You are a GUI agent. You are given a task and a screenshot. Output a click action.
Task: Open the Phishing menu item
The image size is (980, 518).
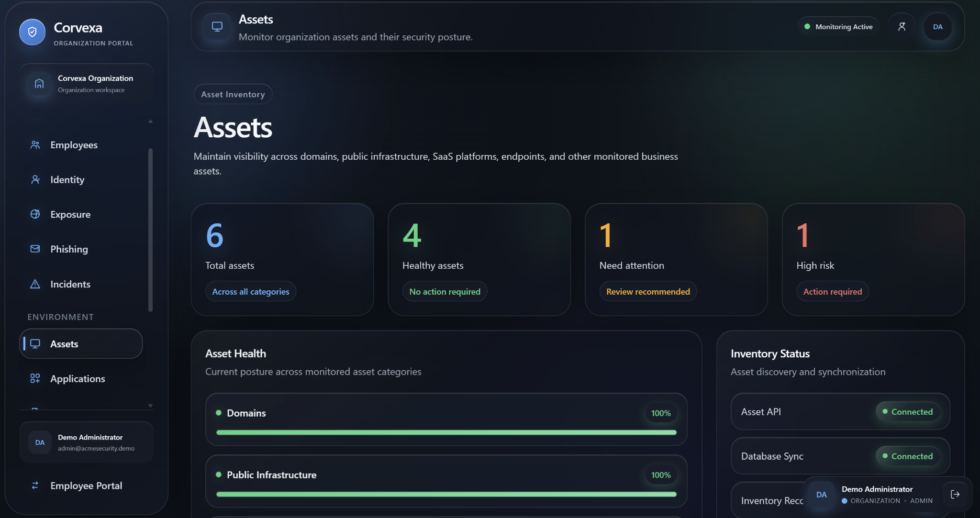tap(81, 249)
